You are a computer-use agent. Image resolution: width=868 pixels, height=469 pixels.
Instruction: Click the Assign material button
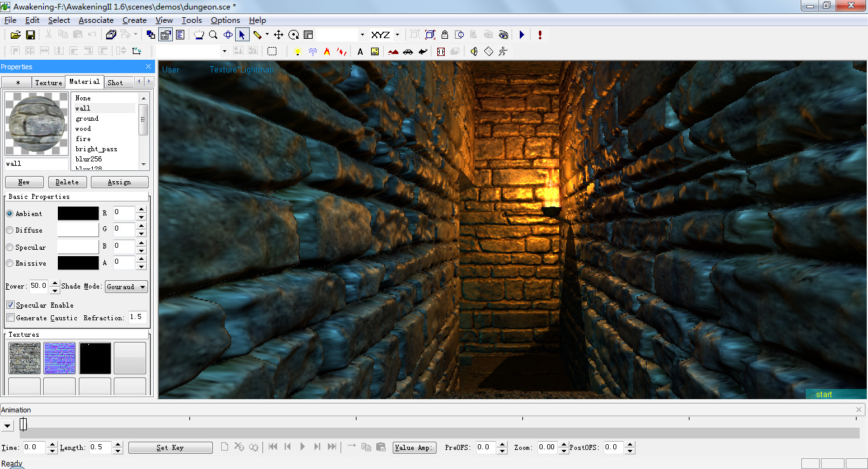coord(119,182)
